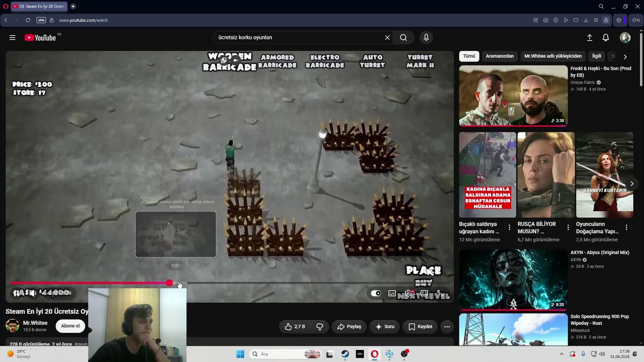
Task: Open Mr.Whitee channel avatar
Action: pyautogui.click(x=13, y=325)
